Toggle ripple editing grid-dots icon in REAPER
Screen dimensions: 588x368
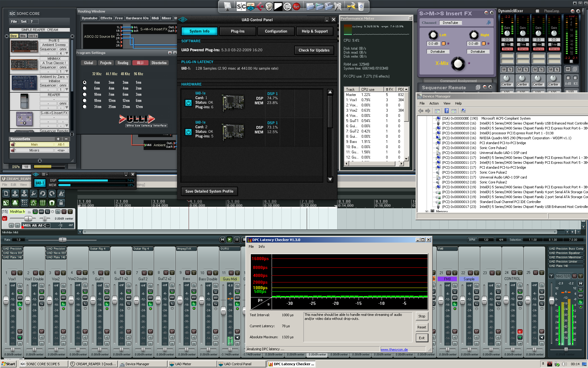(24, 203)
